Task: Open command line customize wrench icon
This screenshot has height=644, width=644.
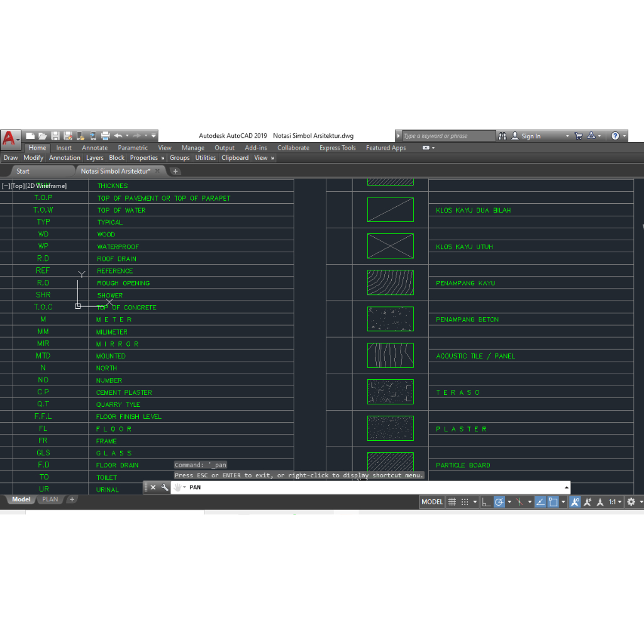Action: click(x=164, y=487)
